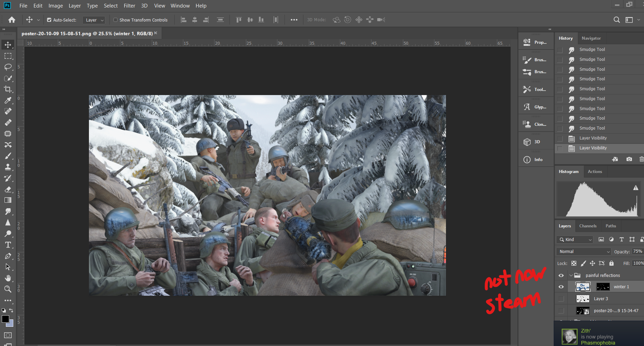The image size is (644, 346).
Task: Switch to the Channels tab
Action: tap(588, 226)
